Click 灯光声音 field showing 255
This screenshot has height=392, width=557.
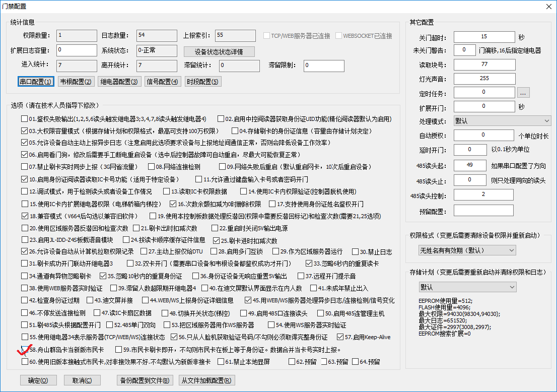484,79
